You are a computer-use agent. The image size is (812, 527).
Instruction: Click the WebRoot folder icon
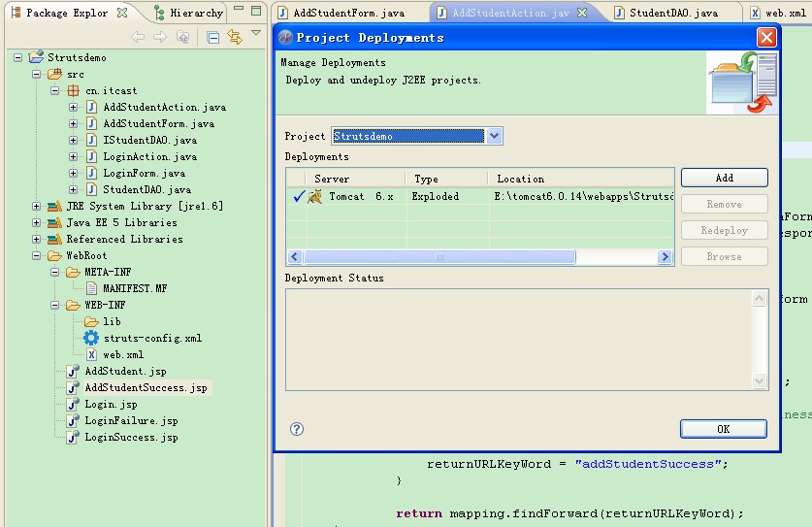[55, 255]
